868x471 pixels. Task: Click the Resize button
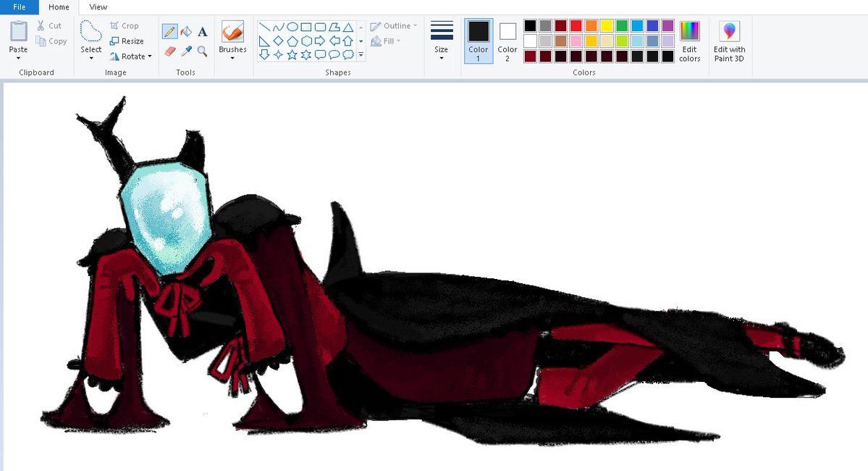127,41
